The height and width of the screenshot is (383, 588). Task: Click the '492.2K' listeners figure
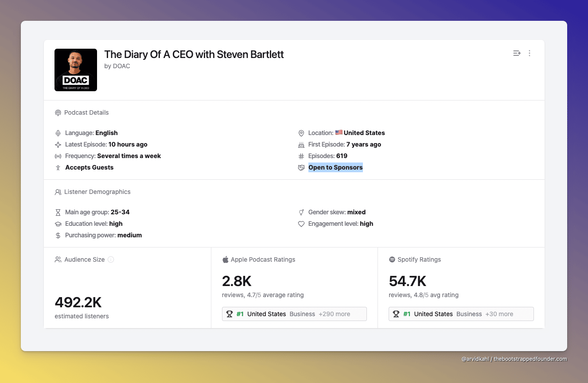[x=78, y=302]
